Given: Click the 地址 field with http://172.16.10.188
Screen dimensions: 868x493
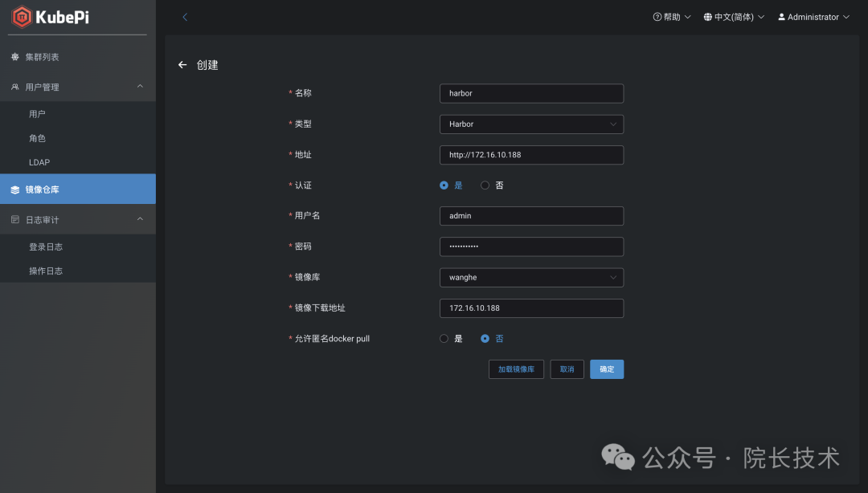Looking at the screenshot, I should [x=531, y=155].
